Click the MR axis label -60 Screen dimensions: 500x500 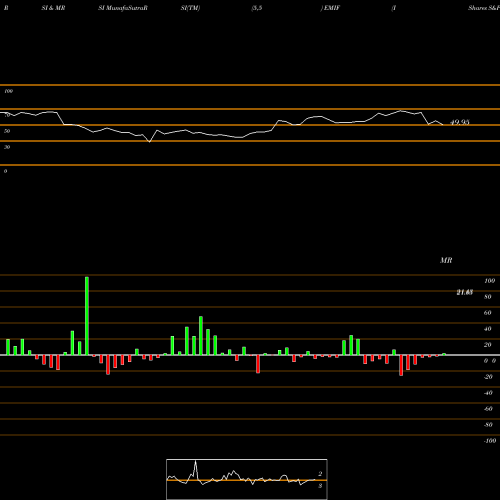pos(488,409)
